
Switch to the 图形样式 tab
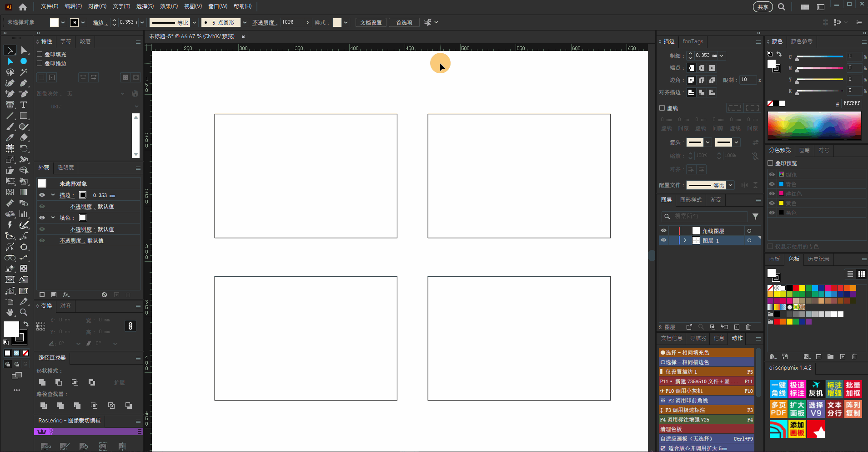click(x=691, y=200)
